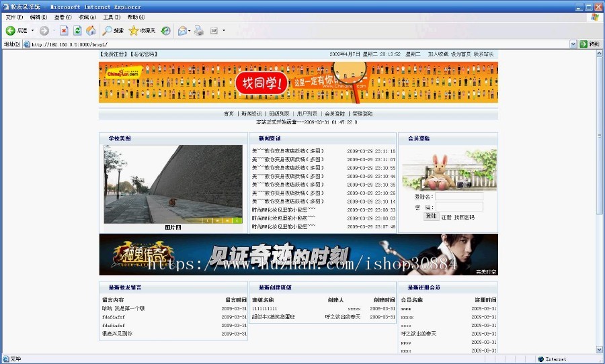The height and width of the screenshot is (364, 605).
Task: Click the Refresh page icon
Action: 77,30
